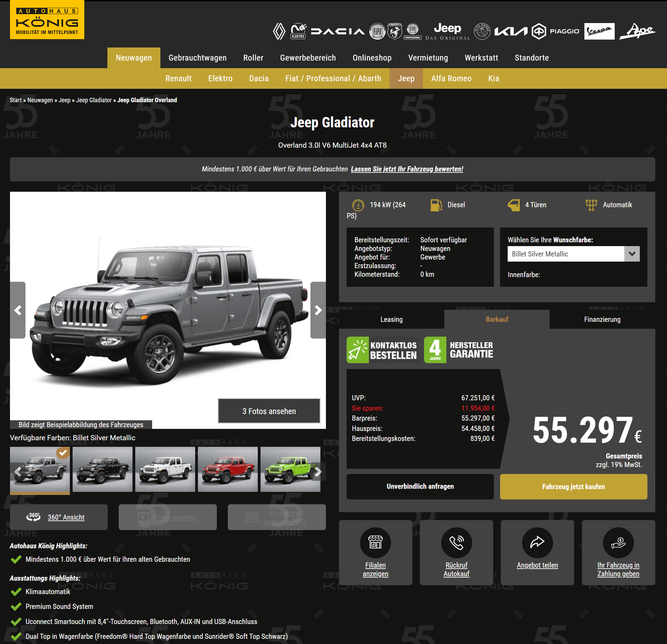Open the Neuwagen menu item
Viewport: 667px width, 644px height.
(x=134, y=58)
